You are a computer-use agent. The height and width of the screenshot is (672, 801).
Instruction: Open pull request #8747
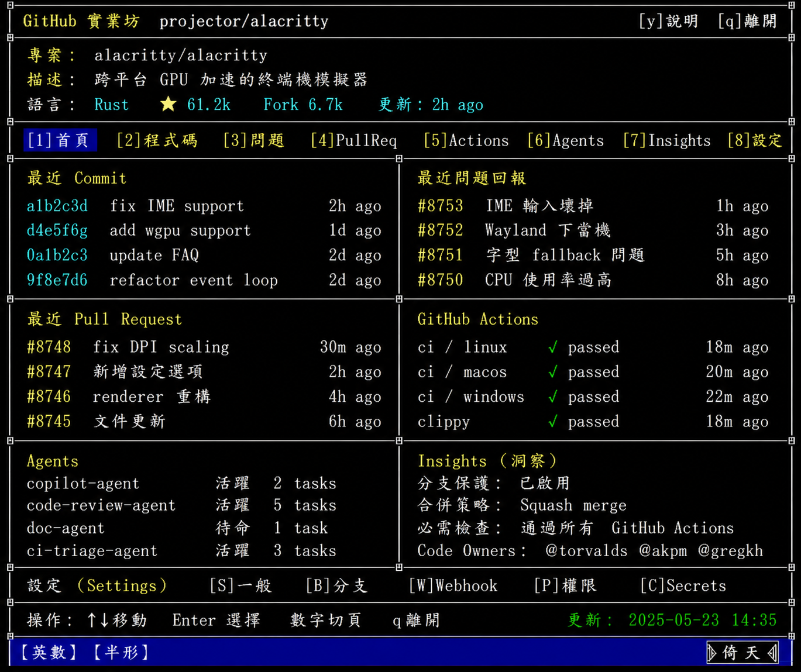[49, 372]
